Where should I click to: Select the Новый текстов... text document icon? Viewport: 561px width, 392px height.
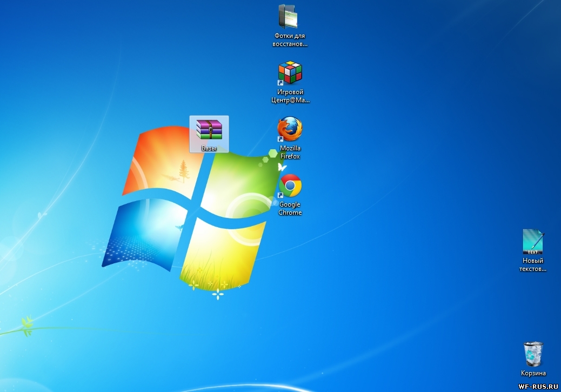coord(533,242)
